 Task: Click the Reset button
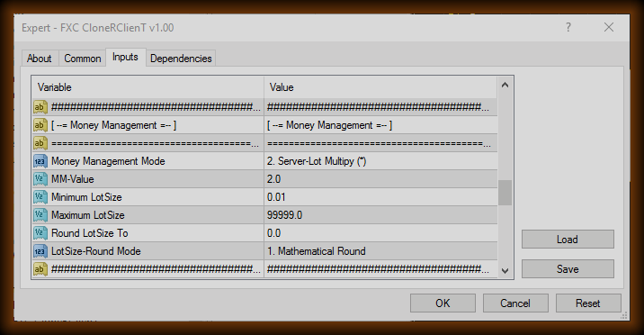tap(588, 303)
